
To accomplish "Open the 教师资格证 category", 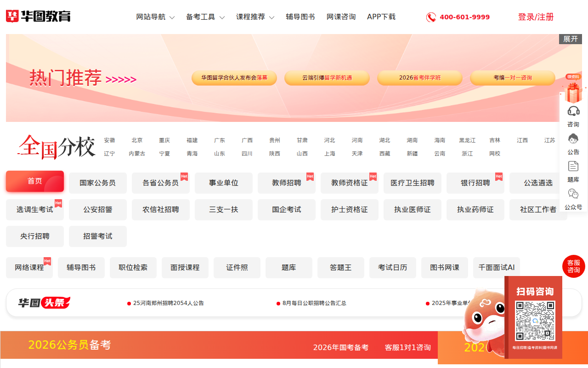I will point(350,183).
